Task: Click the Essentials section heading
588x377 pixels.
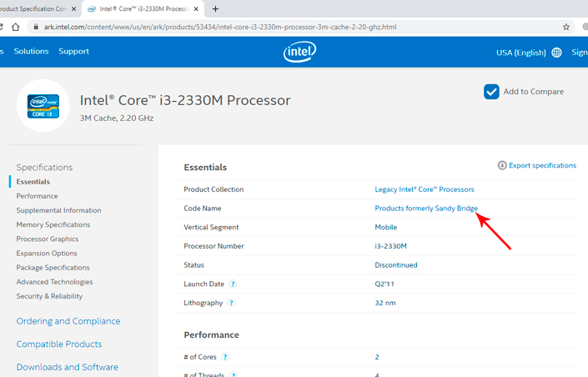Action: [205, 168]
